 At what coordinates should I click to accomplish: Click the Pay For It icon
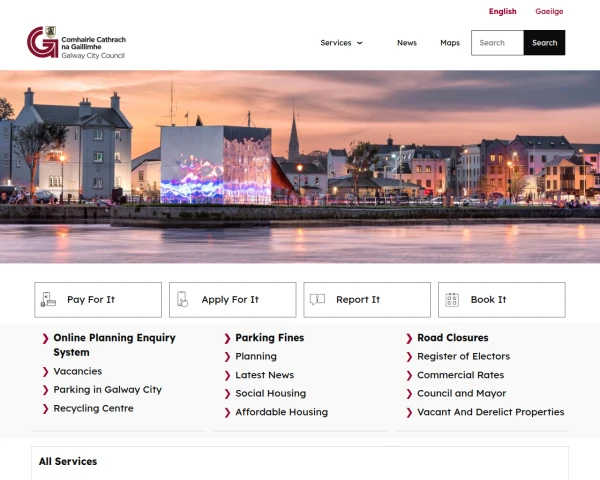pos(46,299)
